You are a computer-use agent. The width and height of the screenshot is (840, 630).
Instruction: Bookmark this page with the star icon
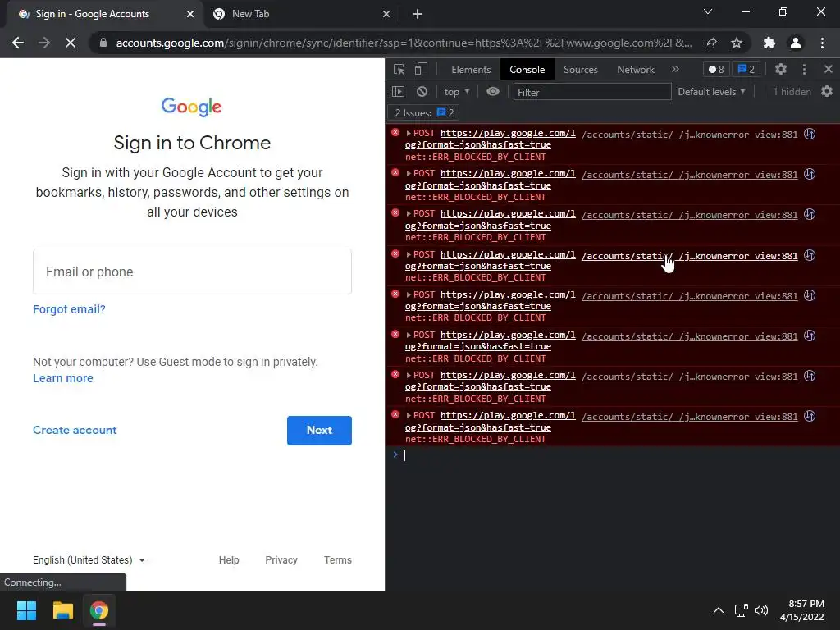[x=737, y=43]
